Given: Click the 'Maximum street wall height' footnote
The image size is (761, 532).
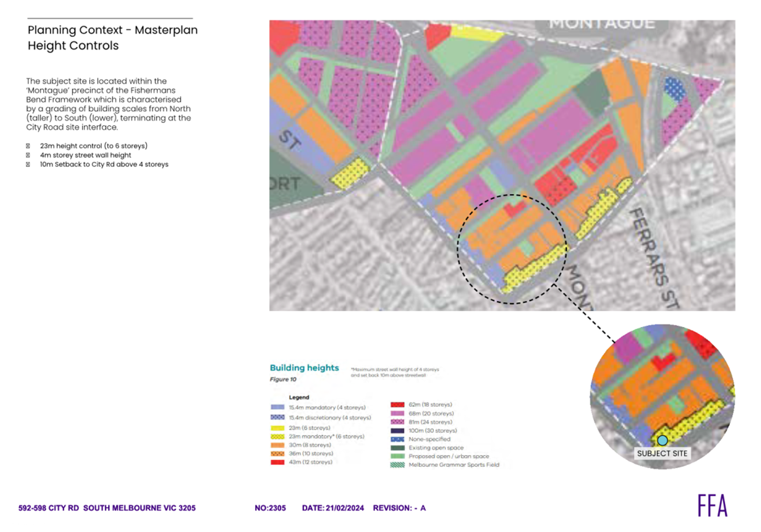Looking at the screenshot, I should pyautogui.click(x=395, y=372).
